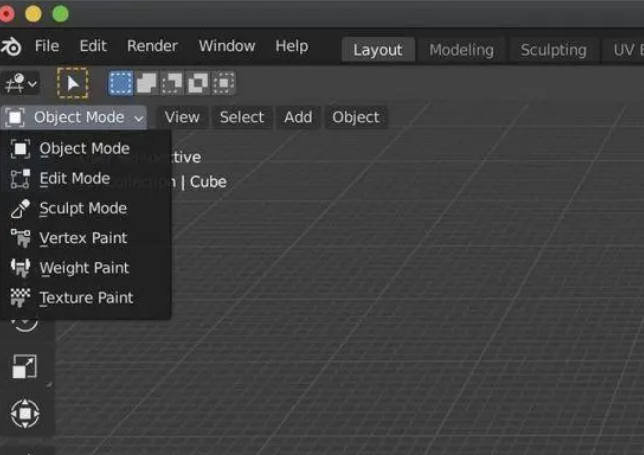644x455 pixels.
Task: Choose Weight Paint from the list
Action: (86, 268)
